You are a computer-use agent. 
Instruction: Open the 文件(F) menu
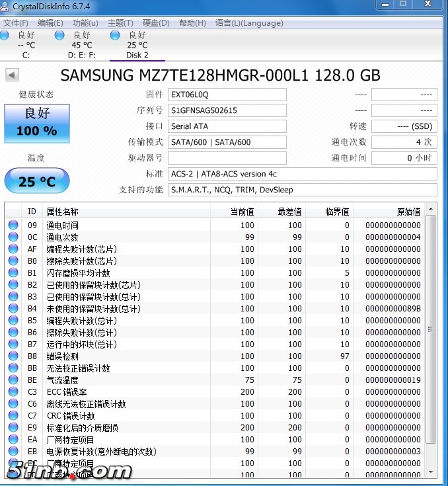(16, 23)
